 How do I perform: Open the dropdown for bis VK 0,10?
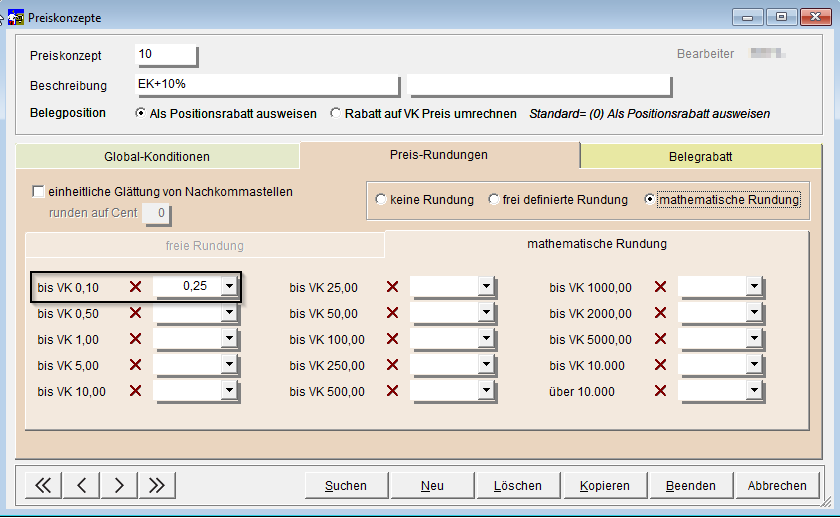229,286
